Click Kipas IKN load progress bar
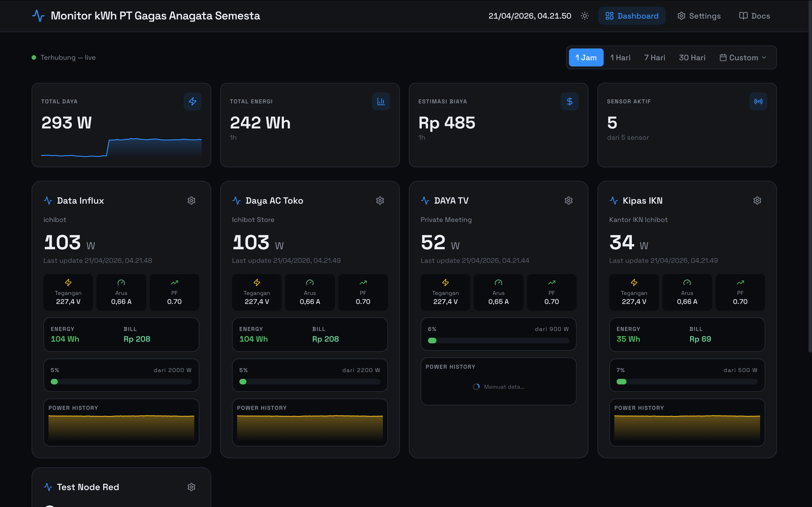This screenshot has width=812, height=507. tap(687, 382)
